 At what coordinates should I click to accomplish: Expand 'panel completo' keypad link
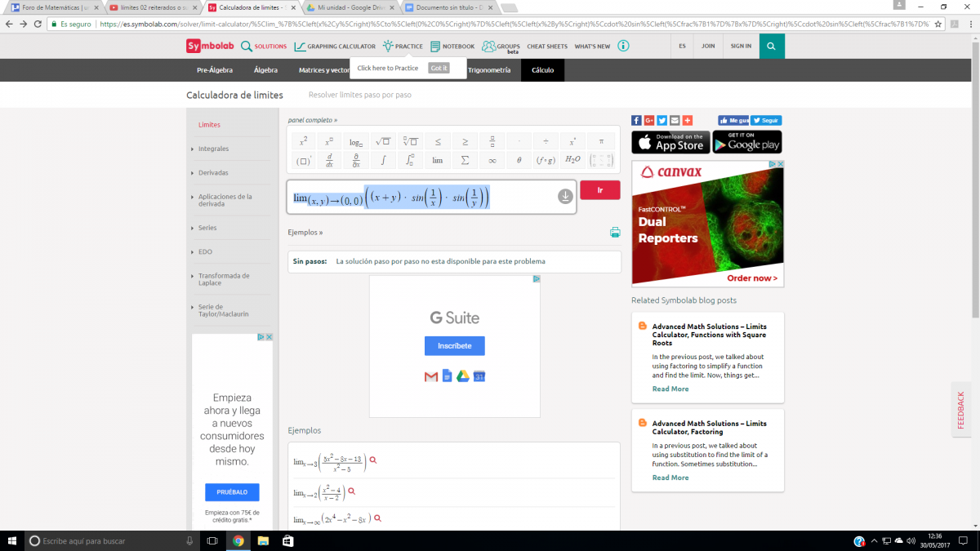(312, 120)
